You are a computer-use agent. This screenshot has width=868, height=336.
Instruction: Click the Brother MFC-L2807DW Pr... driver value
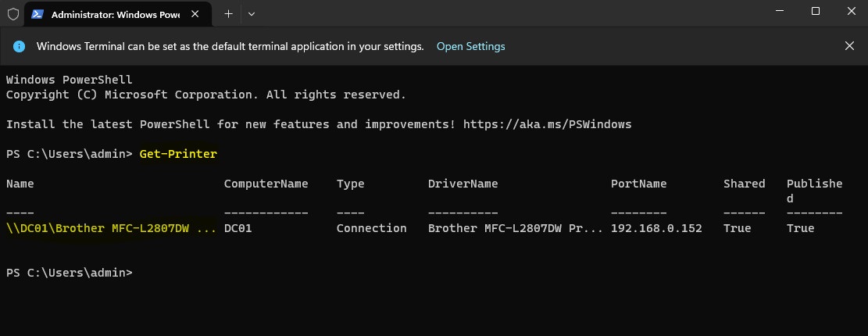click(x=516, y=228)
